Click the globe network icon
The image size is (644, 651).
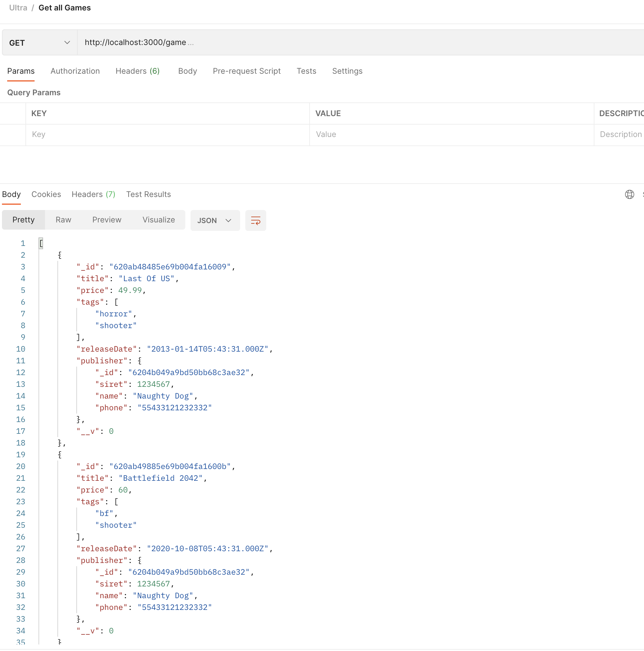click(629, 194)
